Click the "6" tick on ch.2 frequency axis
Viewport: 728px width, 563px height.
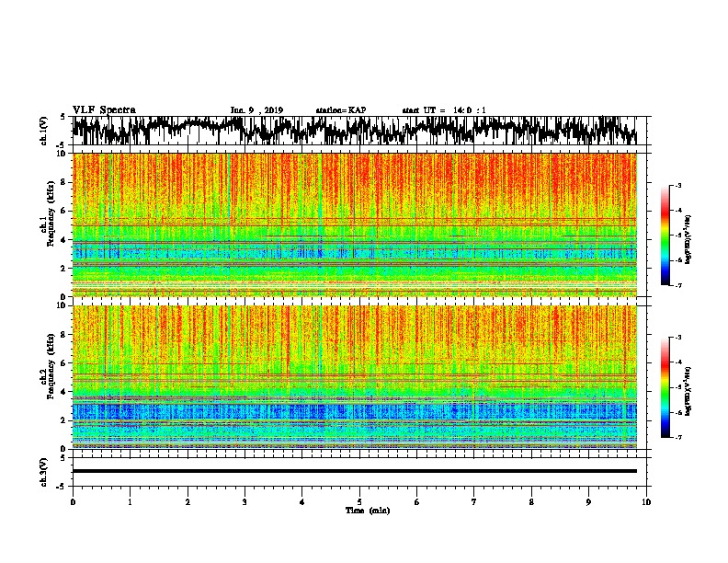63,362
